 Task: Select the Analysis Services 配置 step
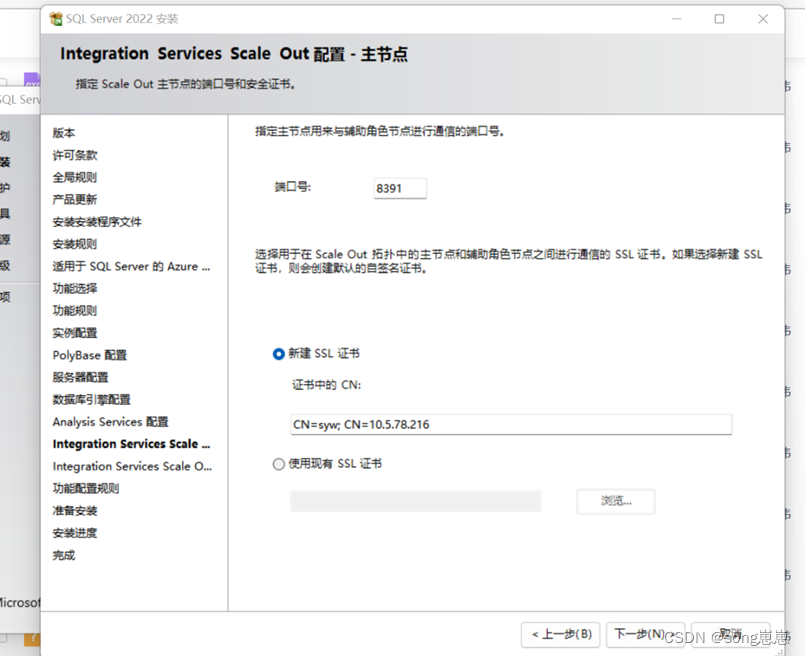click(110, 422)
